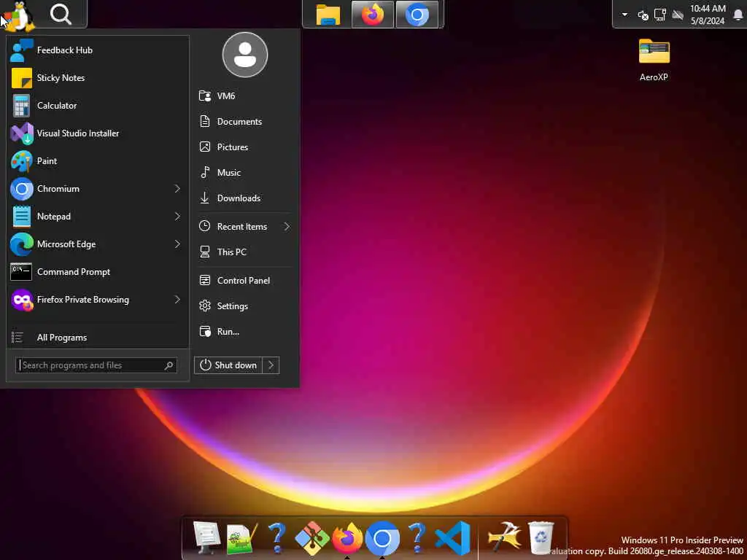Viewport: 747px width, 560px height.
Task: Click the Shut down button
Action: click(x=228, y=365)
